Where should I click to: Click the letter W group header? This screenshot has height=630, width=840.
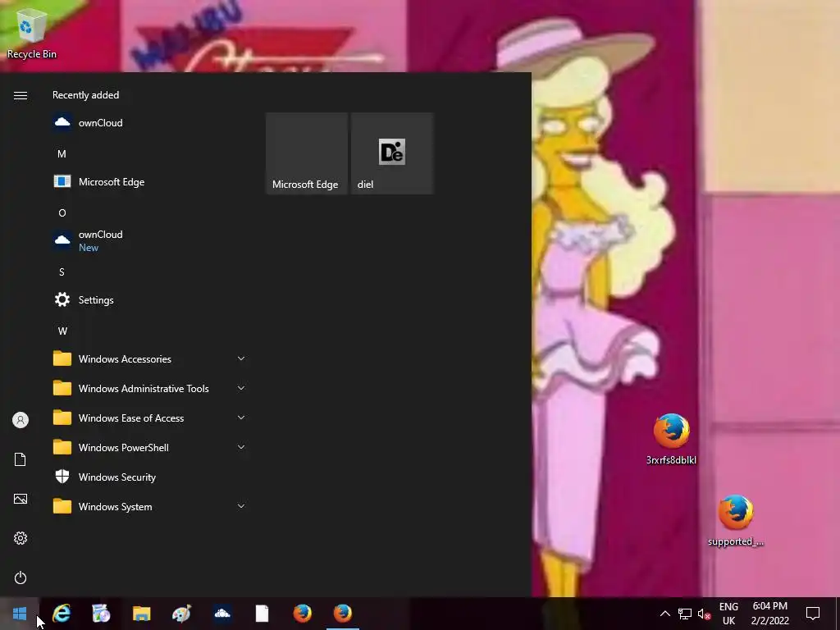click(62, 331)
